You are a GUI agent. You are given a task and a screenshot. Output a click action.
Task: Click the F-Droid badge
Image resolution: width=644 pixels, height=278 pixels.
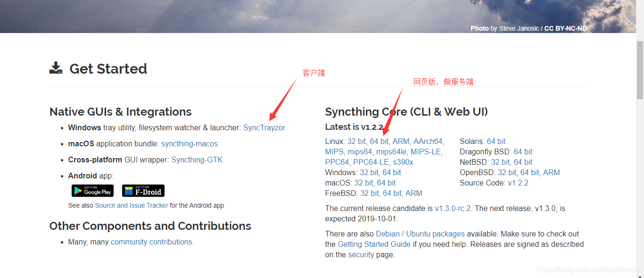(143, 191)
